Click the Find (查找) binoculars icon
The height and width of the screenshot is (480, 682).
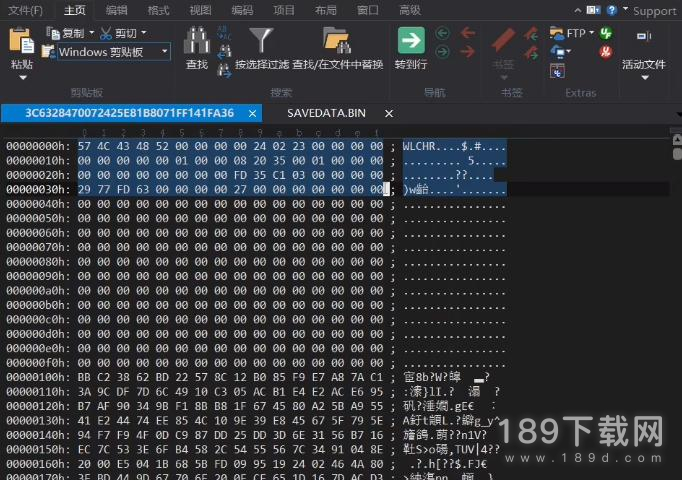(197, 40)
